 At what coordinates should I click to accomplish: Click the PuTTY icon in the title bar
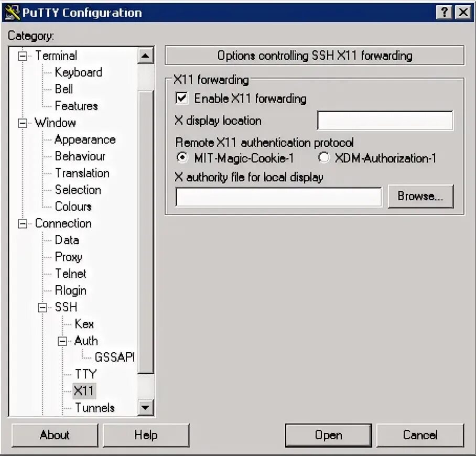pos(12,13)
